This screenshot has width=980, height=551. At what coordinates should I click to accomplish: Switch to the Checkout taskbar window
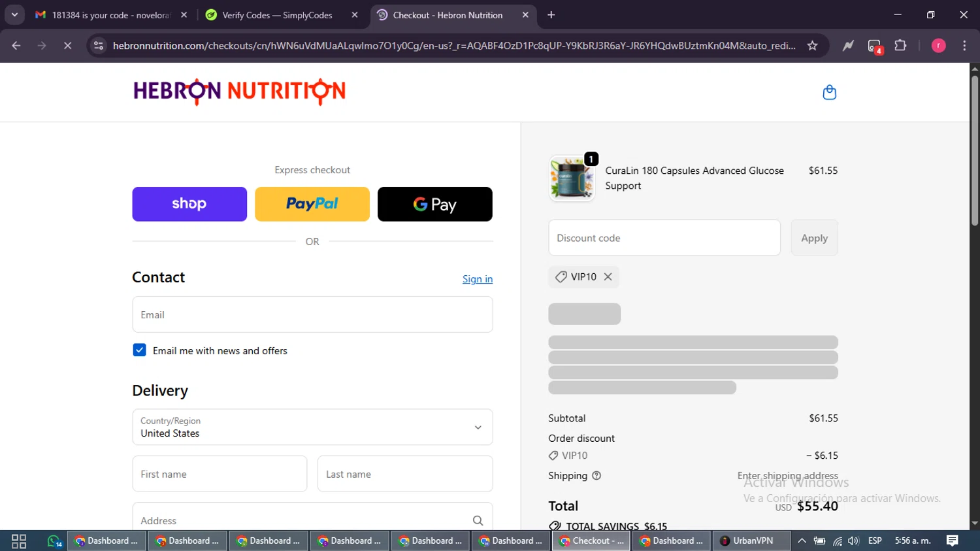591,541
